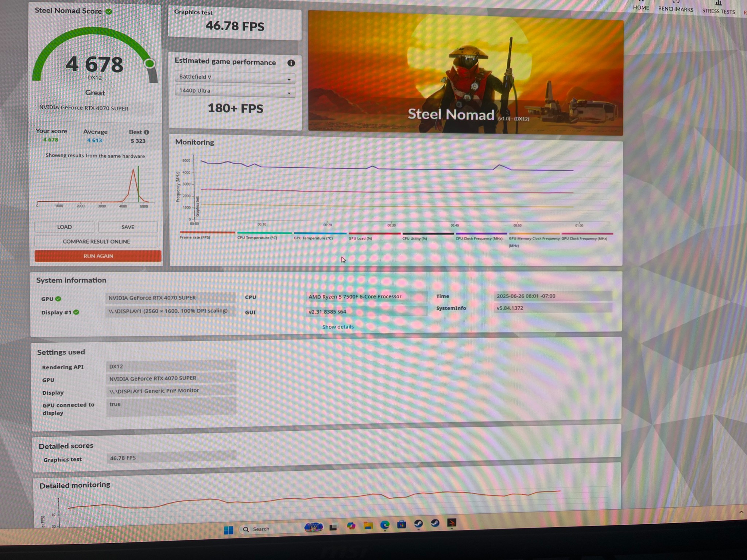Open the 1440p Ultra resolution dropdown
Screen dimensions: 747x560
[235, 91]
